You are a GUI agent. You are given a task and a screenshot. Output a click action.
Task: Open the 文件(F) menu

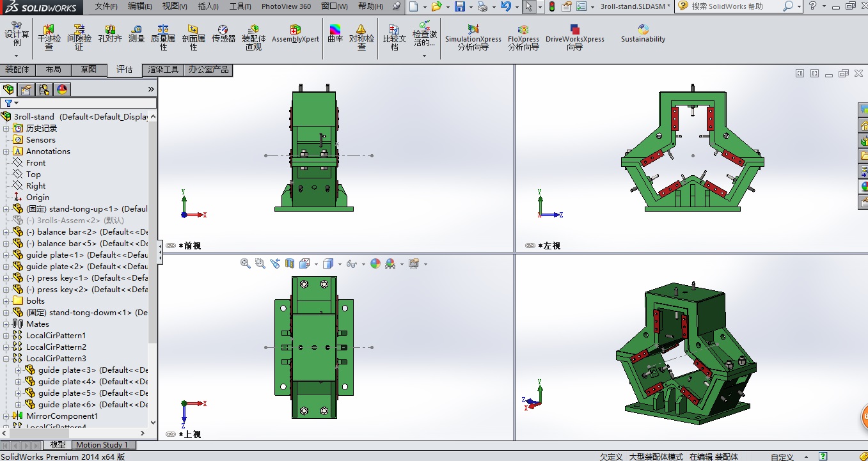(106, 6)
